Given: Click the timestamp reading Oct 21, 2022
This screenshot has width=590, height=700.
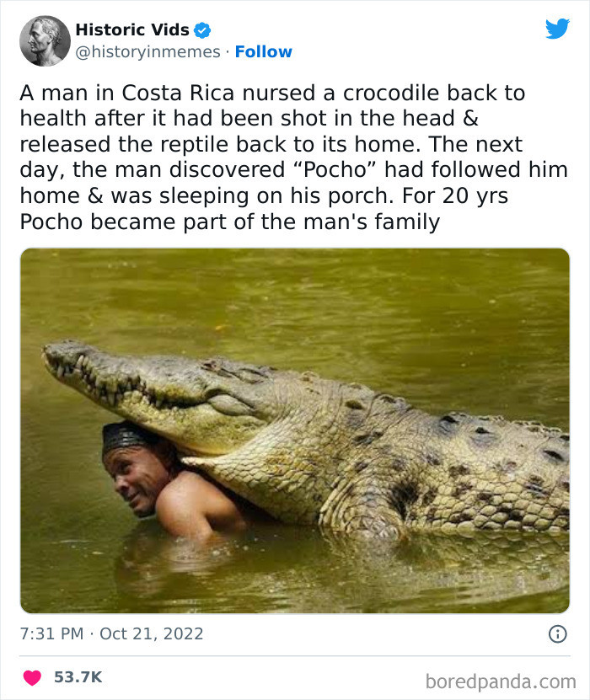Looking at the screenshot, I should [152, 633].
